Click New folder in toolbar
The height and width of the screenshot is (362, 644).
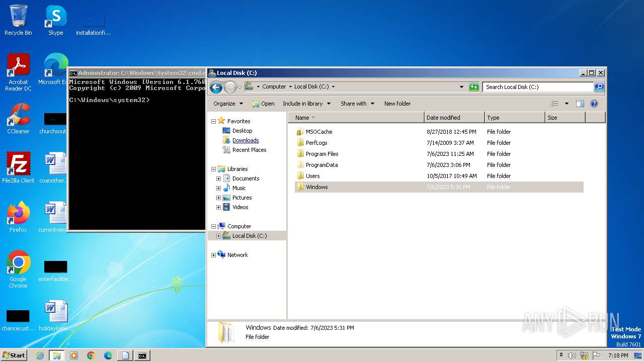(397, 104)
